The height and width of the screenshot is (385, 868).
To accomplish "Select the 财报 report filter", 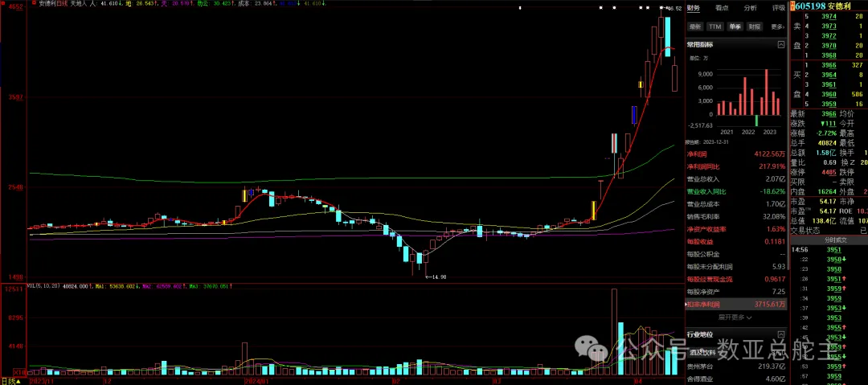I will point(755,27).
